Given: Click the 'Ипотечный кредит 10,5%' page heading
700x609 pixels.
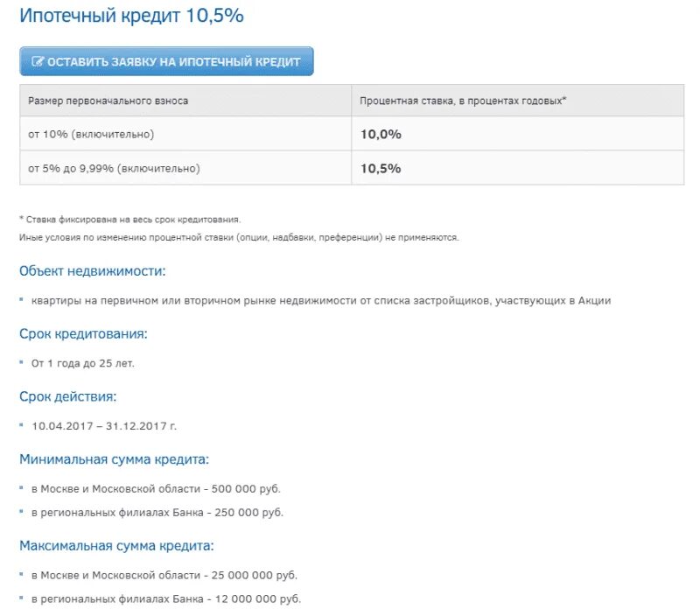Looking at the screenshot, I should [132, 16].
